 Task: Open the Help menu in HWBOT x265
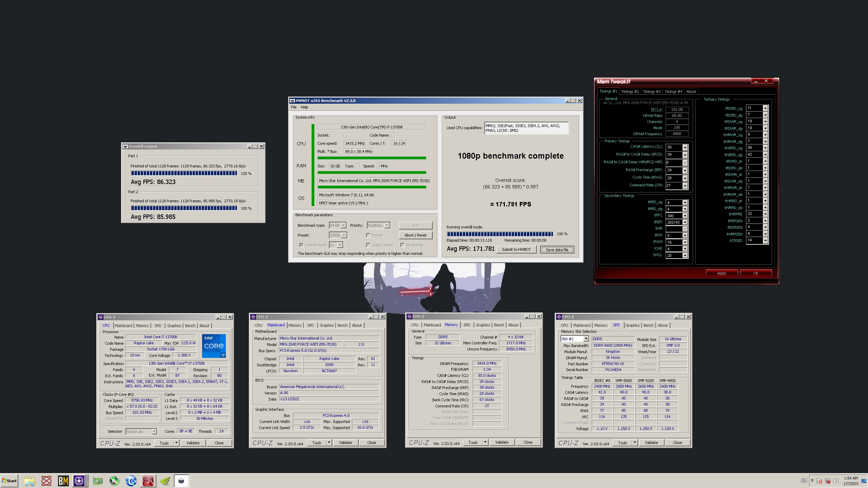304,107
